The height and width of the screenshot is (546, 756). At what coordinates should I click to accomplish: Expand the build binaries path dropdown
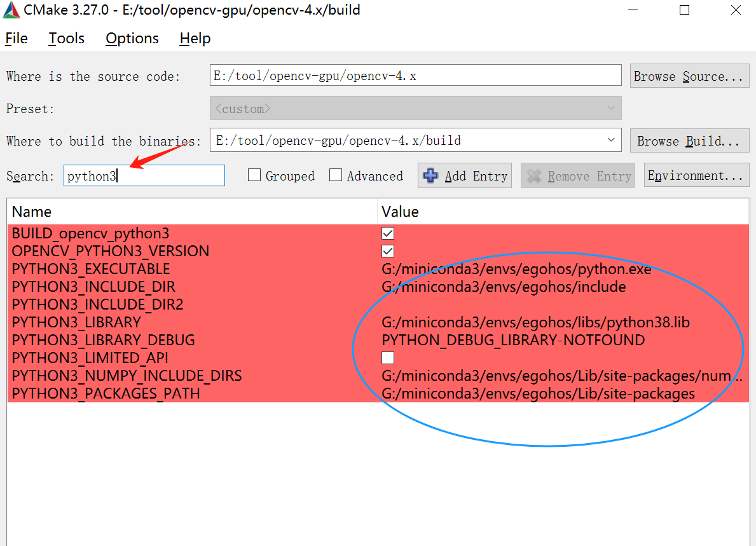[x=611, y=140]
